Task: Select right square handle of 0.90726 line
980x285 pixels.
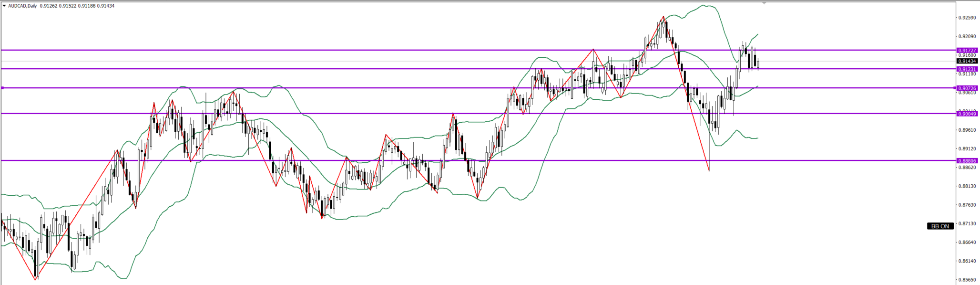Action: point(955,88)
